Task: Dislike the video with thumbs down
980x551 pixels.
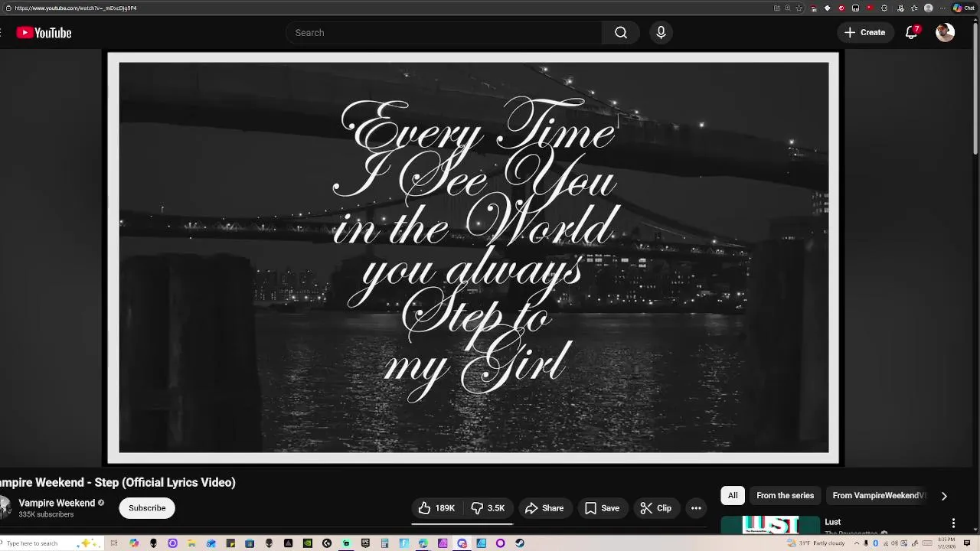Action: [x=488, y=508]
